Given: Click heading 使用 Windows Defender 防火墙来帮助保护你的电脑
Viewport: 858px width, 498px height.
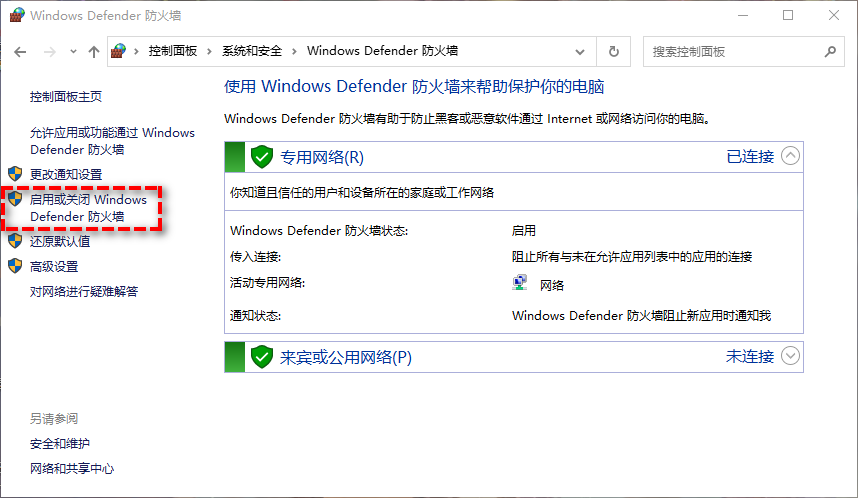Looking at the screenshot, I should pos(414,86).
